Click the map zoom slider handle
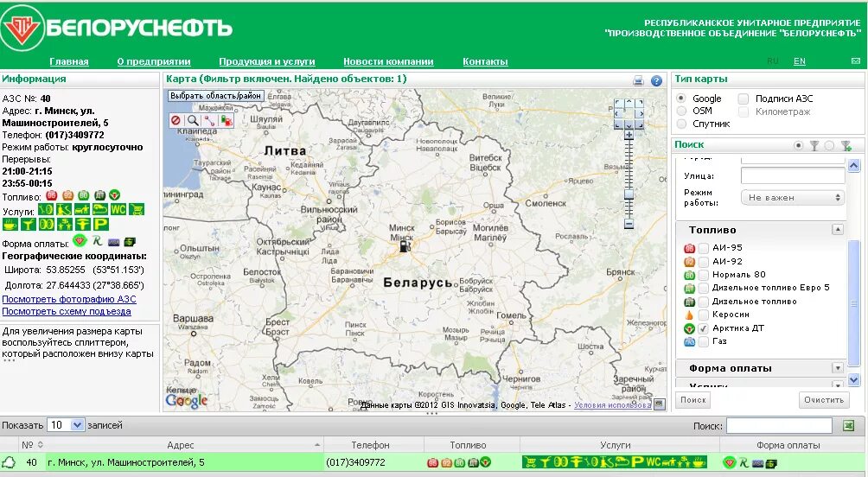 tap(629, 194)
